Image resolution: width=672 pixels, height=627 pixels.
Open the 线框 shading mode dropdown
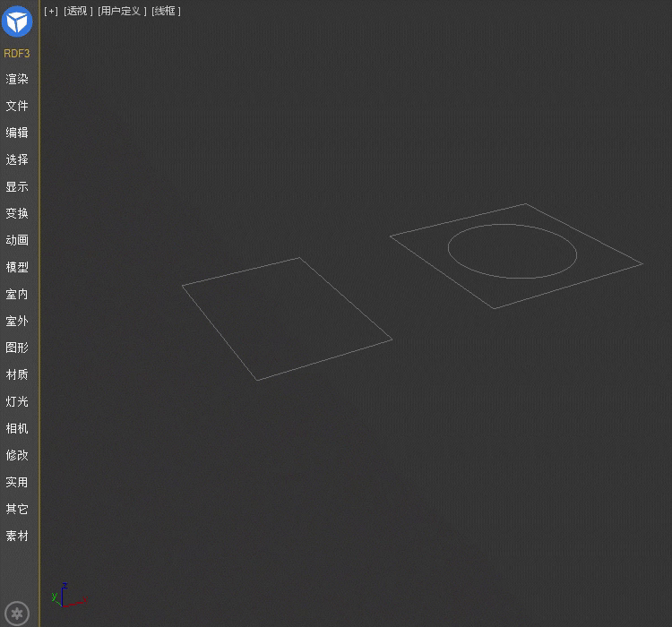(x=167, y=11)
